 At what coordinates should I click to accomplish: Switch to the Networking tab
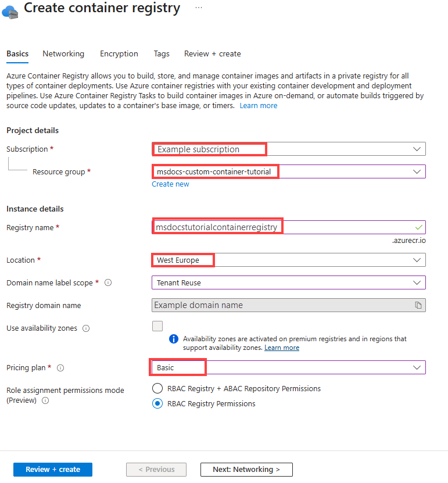63,54
